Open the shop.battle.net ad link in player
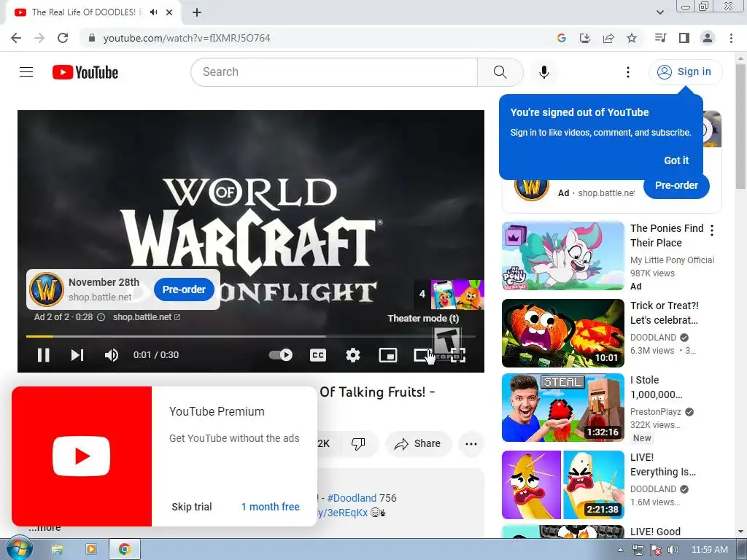The image size is (747, 560). point(146,317)
